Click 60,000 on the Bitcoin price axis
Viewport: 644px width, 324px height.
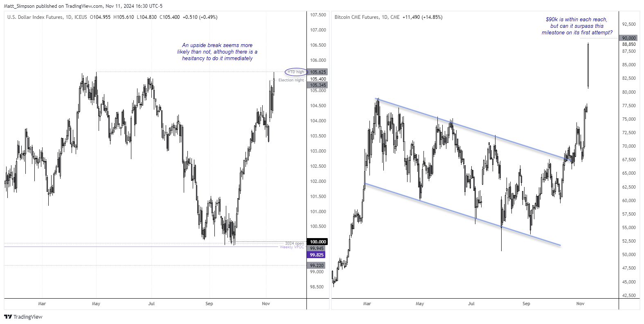[629, 200]
